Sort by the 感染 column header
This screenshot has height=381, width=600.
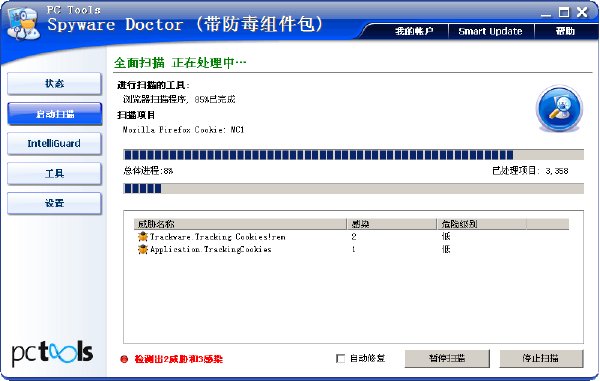pyautogui.click(x=392, y=224)
